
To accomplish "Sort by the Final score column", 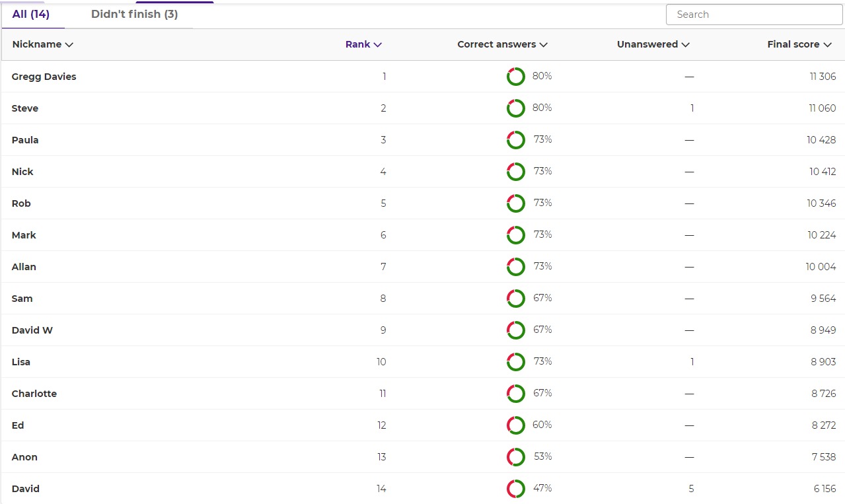I will (799, 45).
